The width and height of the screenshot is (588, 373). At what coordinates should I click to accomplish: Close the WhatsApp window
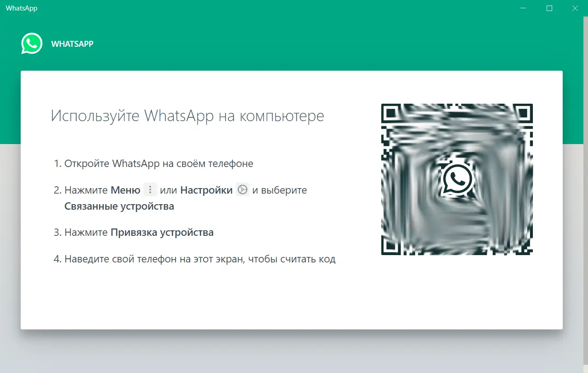[x=575, y=8]
